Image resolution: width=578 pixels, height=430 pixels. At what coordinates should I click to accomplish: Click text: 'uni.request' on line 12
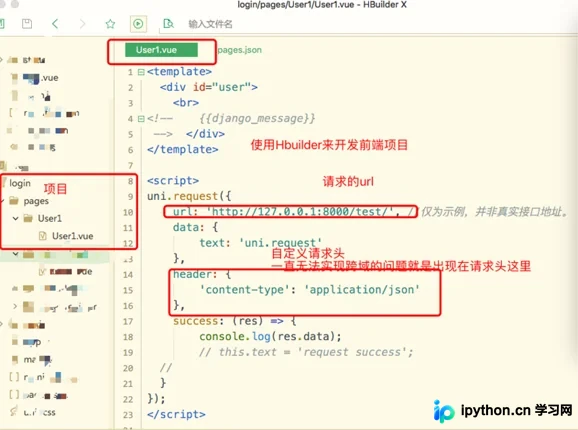[261, 243]
